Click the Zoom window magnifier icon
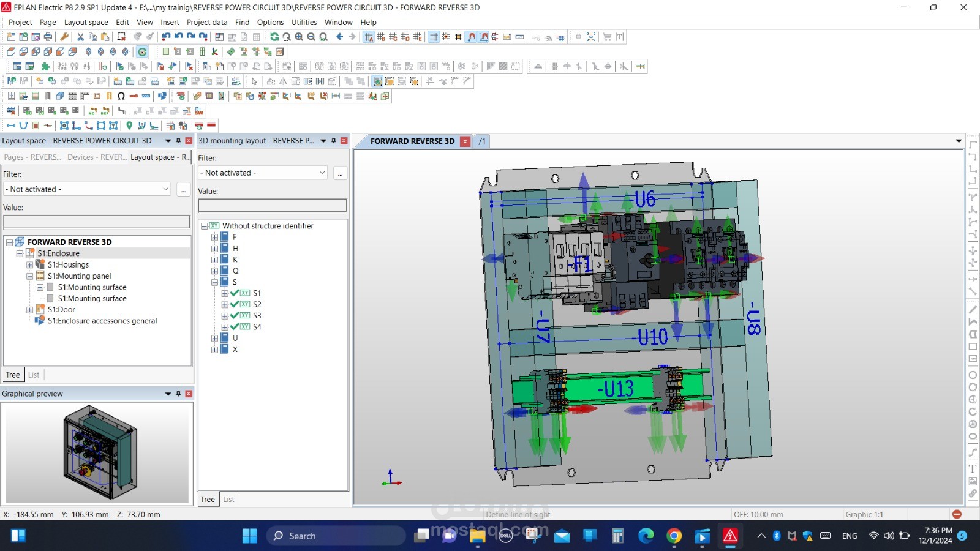Screen dimensions: 980x551 (287, 37)
